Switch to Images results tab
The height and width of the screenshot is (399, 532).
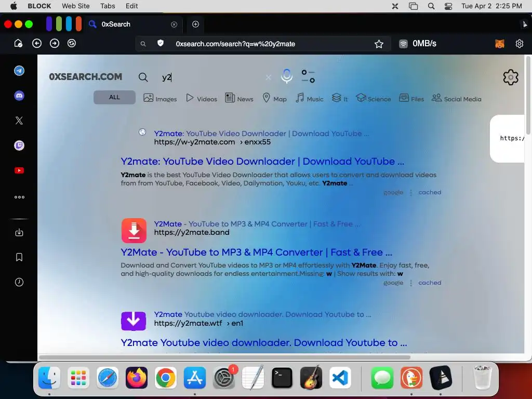coord(160,98)
